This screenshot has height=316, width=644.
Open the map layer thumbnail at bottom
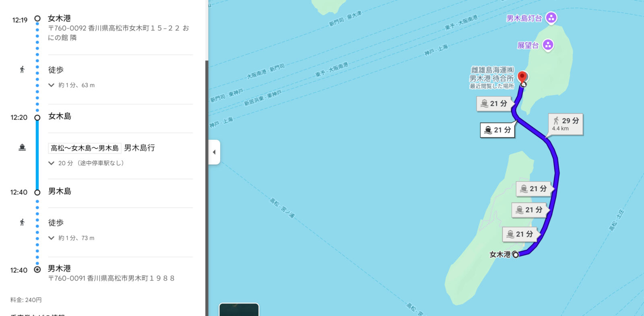(x=239, y=310)
